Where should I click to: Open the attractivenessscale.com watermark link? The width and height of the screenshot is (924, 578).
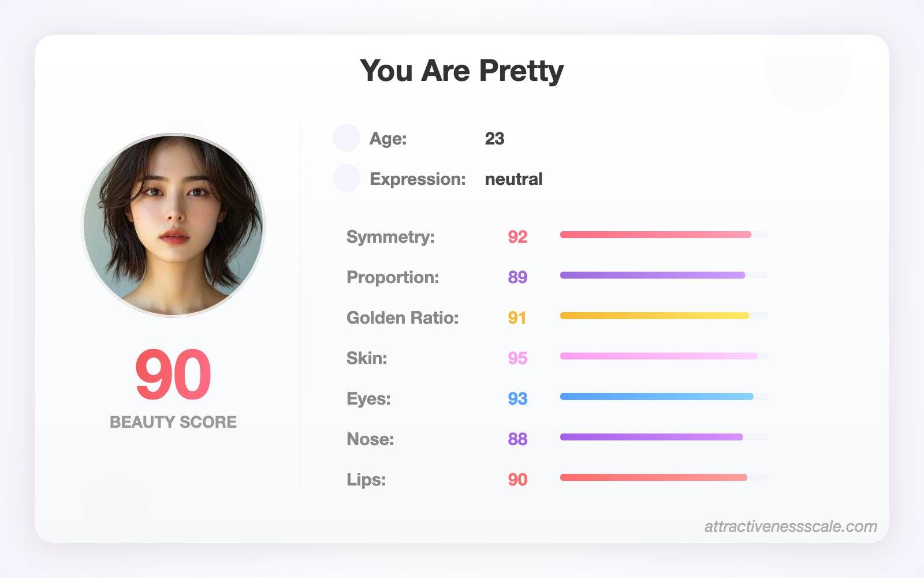click(x=791, y=527)
